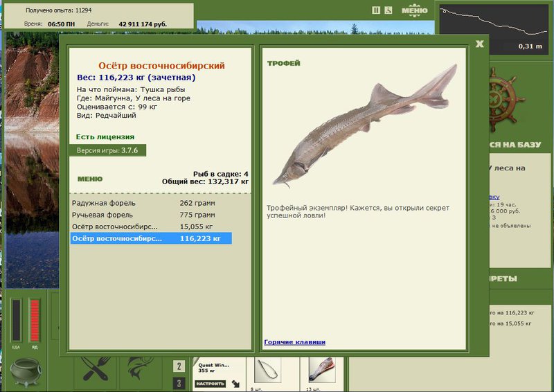Click the dark ЕДА food level bar

click(16, 321)
